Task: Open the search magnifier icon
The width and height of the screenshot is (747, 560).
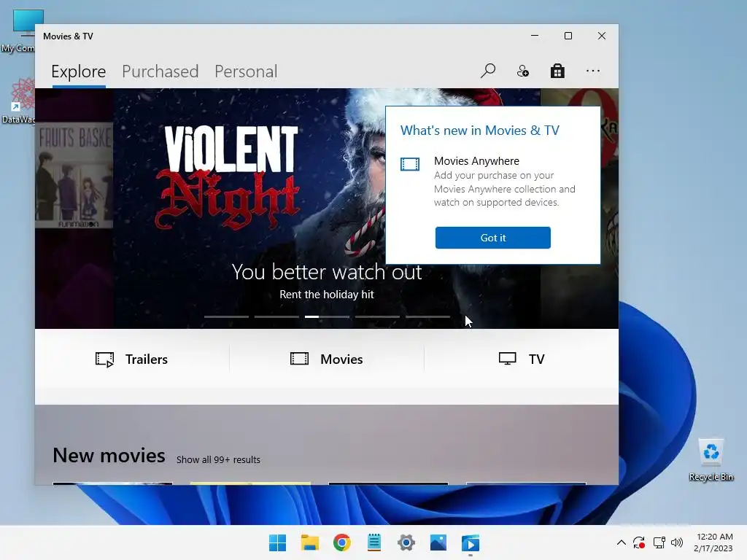Action: click(x=488, y=71)
